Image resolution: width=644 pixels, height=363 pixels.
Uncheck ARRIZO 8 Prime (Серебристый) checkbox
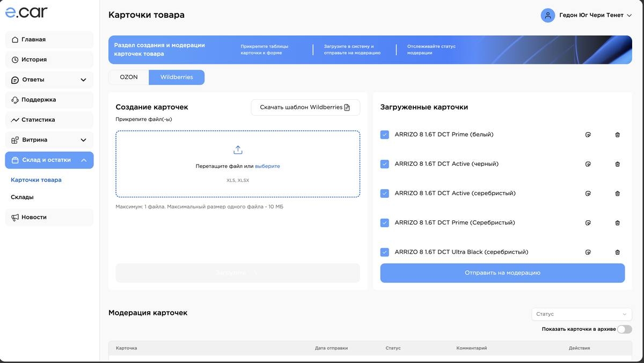tap(384, 223)
